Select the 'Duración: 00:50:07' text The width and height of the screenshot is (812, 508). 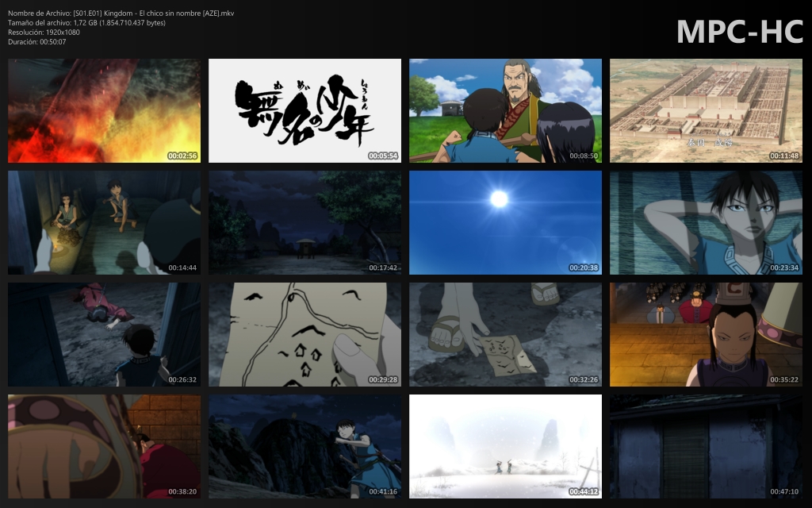36,42
